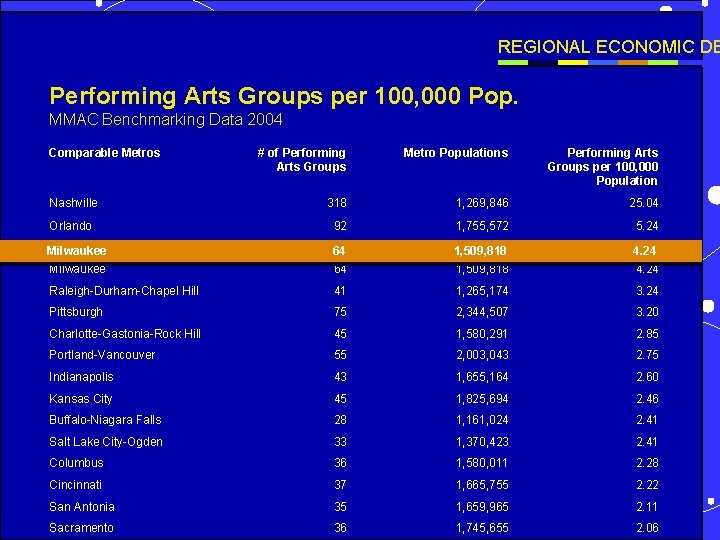Click 'Milwaukee' in the orange highlighted row
Viewport: 720px width, 540px height.
[x=76, y=251]
